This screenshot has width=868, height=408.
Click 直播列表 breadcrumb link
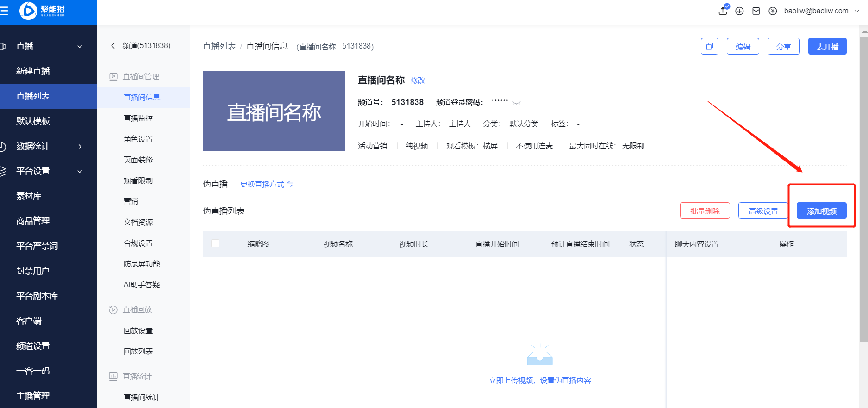219,46
